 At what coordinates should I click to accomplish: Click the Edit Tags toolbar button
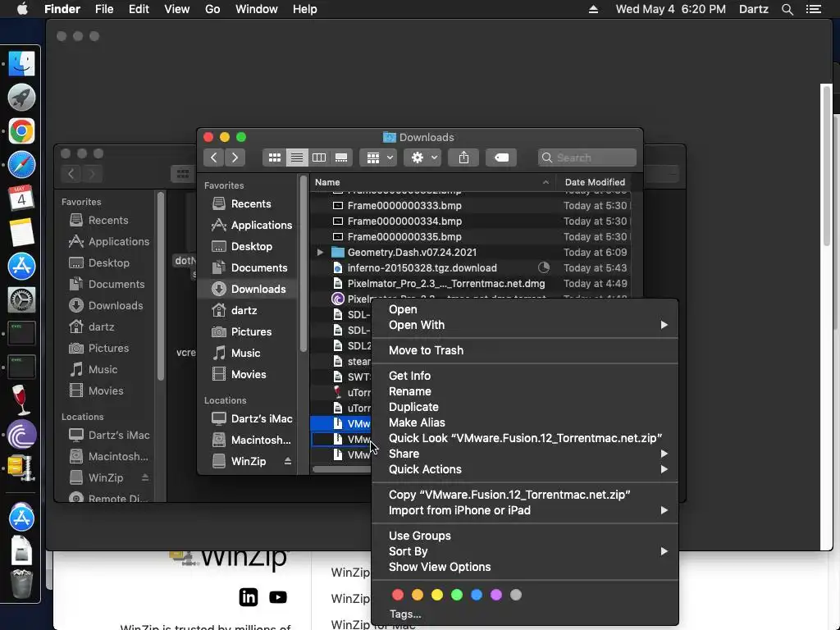pyautogui.click(x=501, y=157)
